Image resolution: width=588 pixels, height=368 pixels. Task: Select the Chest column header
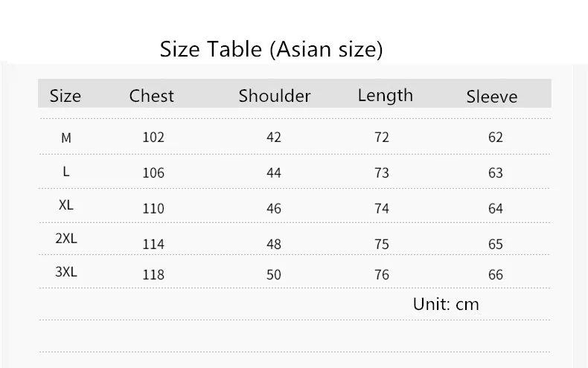tap(152, 96)
